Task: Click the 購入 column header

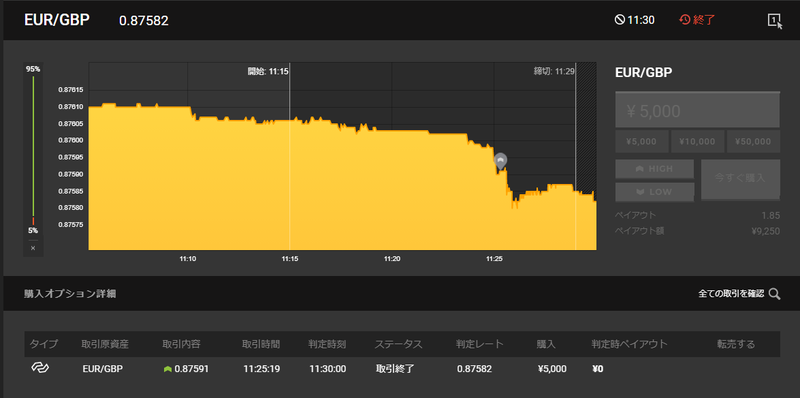Action: click(545, 344)
